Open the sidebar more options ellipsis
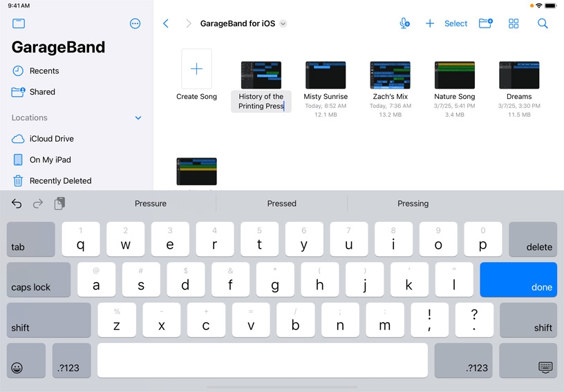Image resolution: width=564 pixels, height=392 pixels. tap(135, 24)
